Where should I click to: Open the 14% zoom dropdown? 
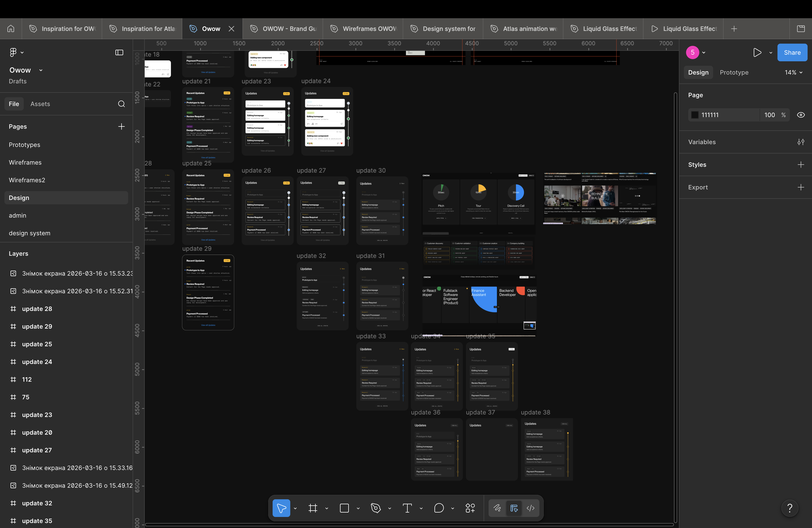[793, 72]
